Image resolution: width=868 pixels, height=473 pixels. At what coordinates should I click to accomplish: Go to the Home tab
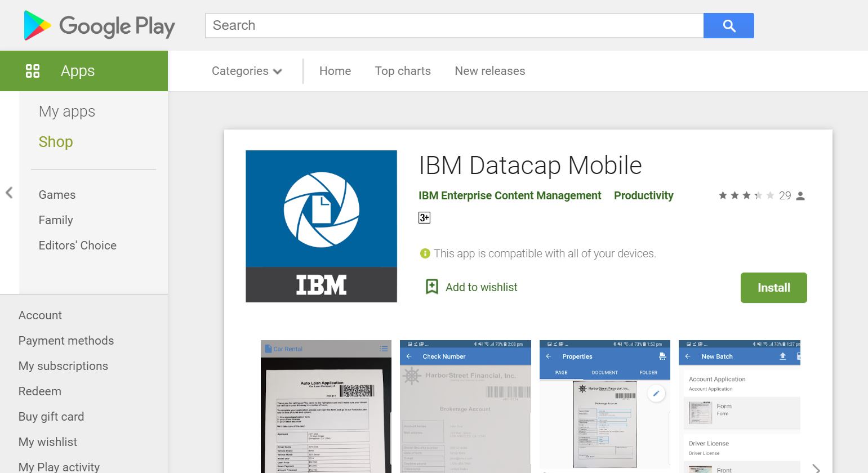coord(335,71)
